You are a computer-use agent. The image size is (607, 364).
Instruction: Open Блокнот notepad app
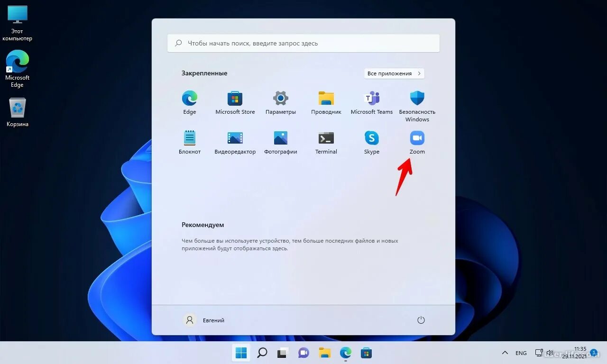coord(190,143)
